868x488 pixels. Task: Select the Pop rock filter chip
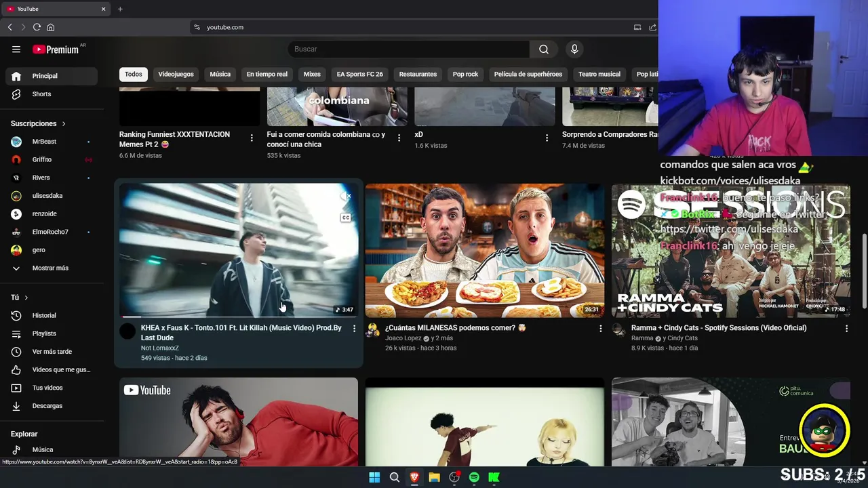465,74
